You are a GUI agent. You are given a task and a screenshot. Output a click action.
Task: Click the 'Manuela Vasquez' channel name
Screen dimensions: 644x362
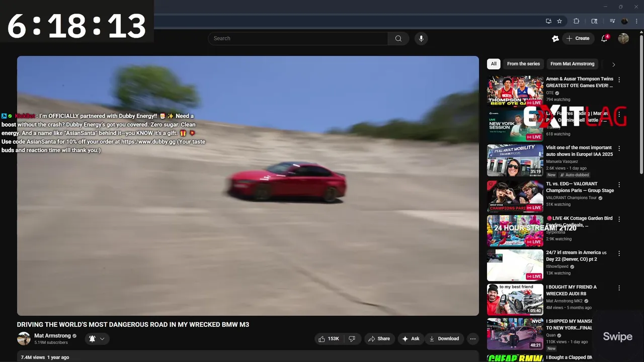562,161
